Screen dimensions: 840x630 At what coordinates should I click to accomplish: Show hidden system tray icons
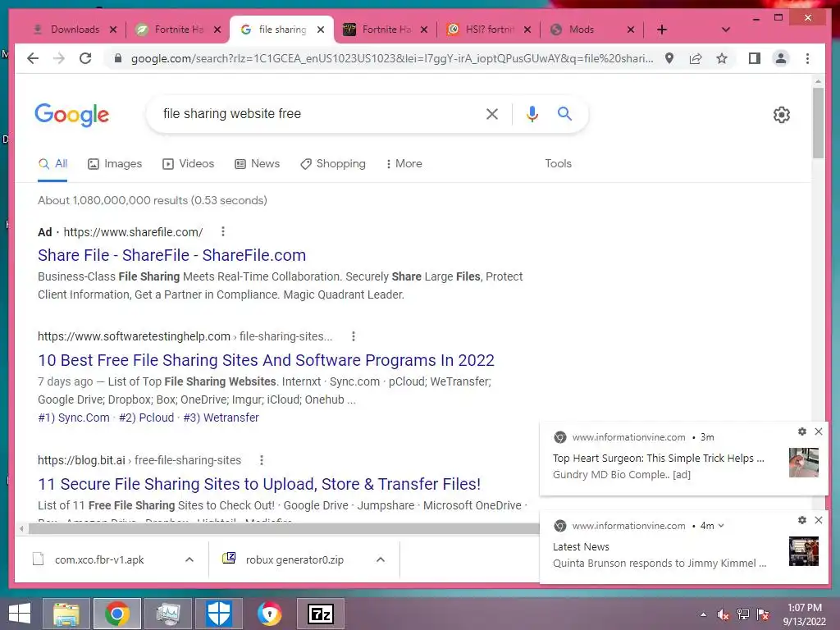click(703, 614)
